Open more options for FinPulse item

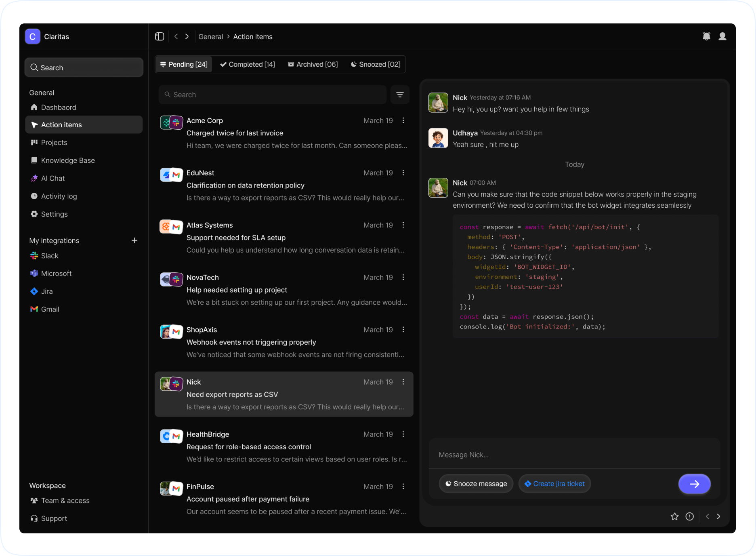[x=403, y=486]
